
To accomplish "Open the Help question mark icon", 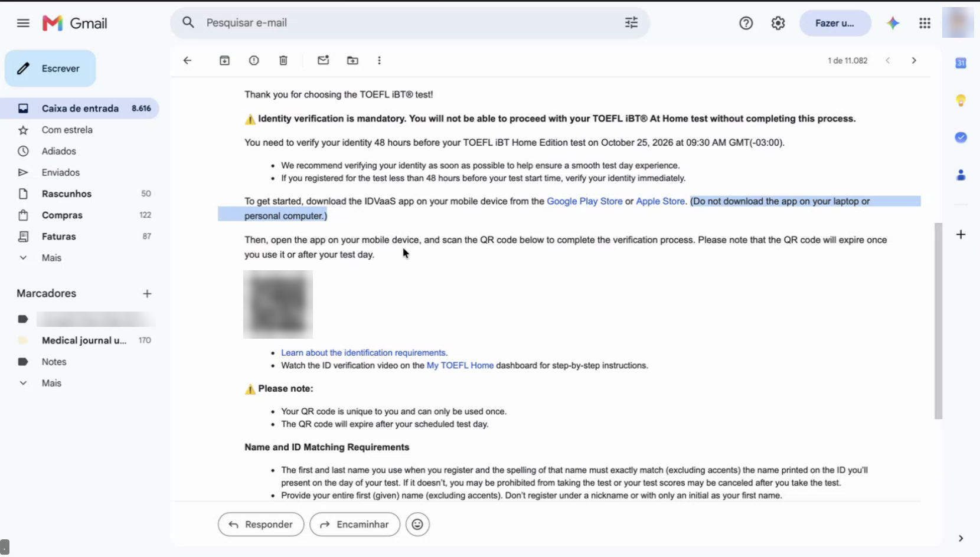I will 746,23.
